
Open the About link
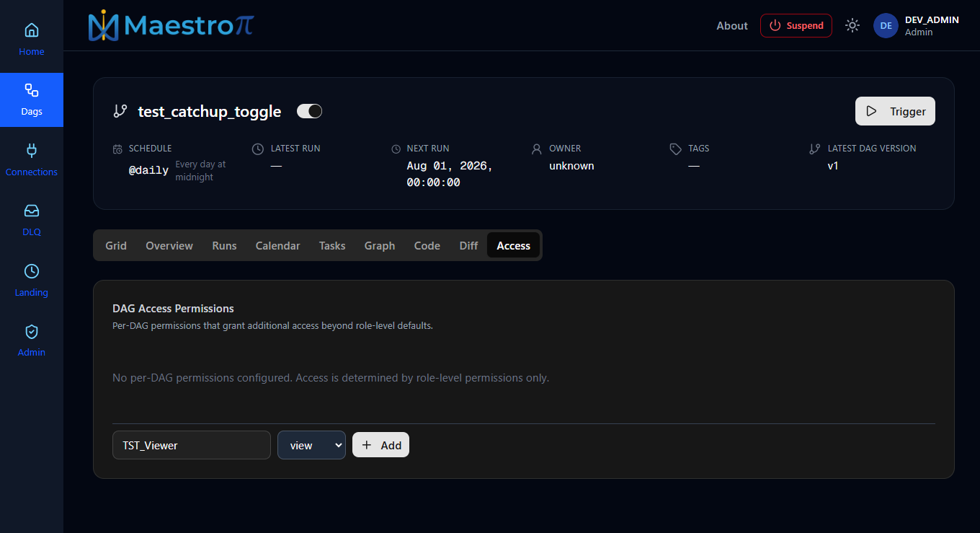(x=732, y=25)
